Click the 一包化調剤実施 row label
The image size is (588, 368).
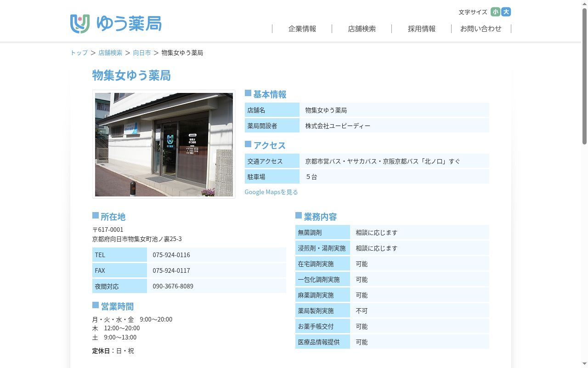tap(322, 280)
